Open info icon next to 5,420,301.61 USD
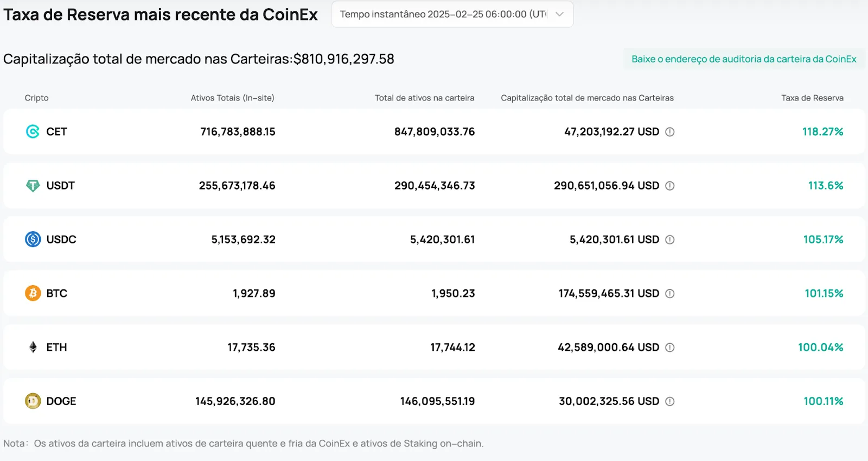This screenshot has width=868, height=461. (x=670, y=239)
